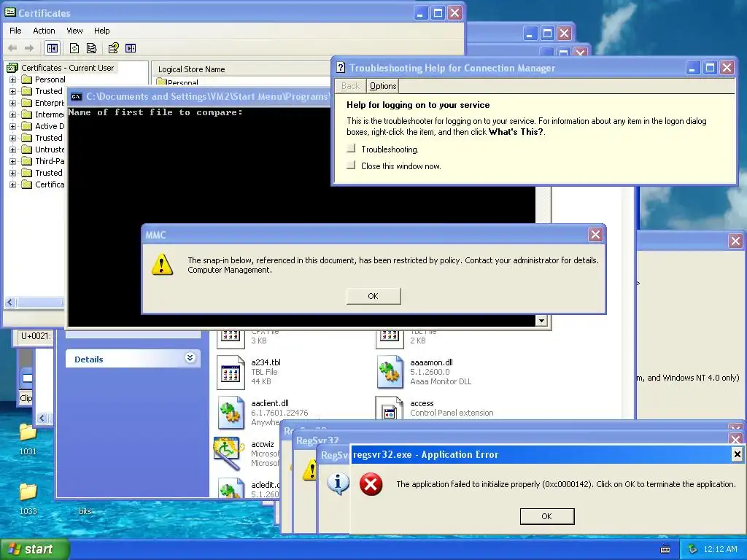Screen dimensions: 747x560
Task: Click the aaclient.dll file name
Action: point(270,402)
